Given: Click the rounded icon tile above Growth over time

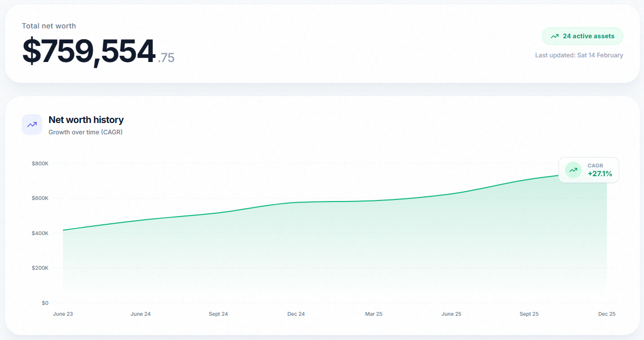Looking at the screenshot, I should pyautogui.click(x=31, y=124).
